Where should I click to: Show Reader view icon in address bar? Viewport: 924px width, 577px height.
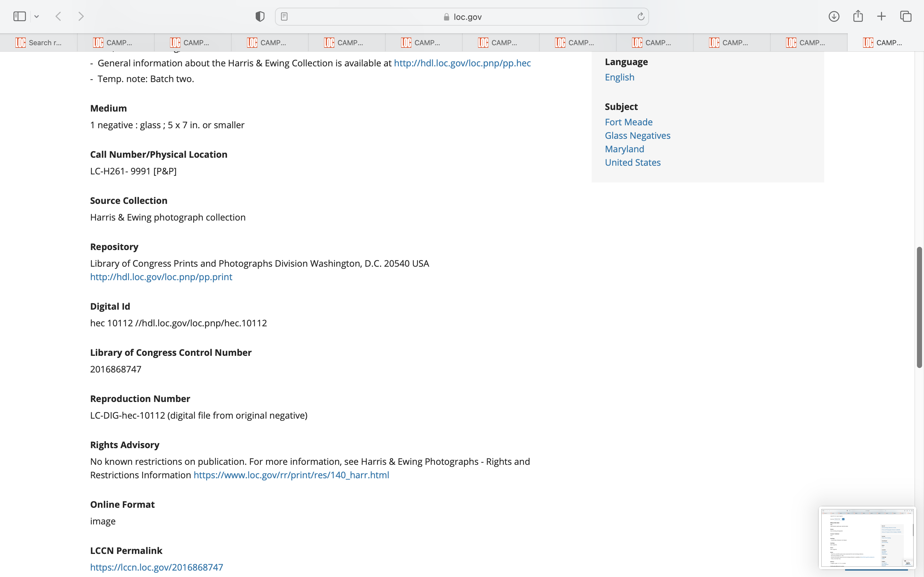[x=284, y=16]
